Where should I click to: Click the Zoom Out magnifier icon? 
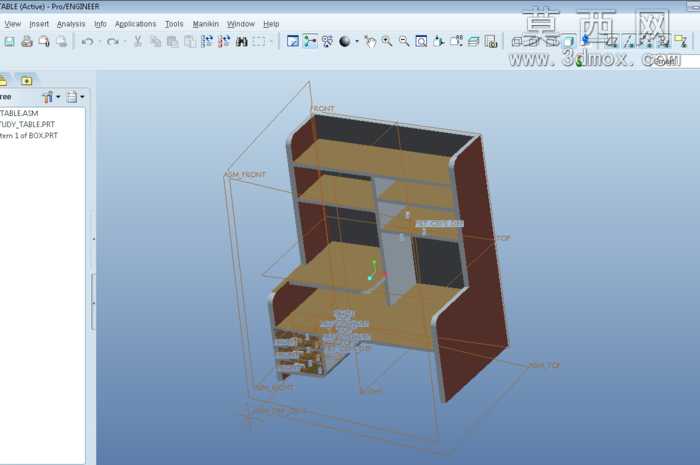click(404, 42)
